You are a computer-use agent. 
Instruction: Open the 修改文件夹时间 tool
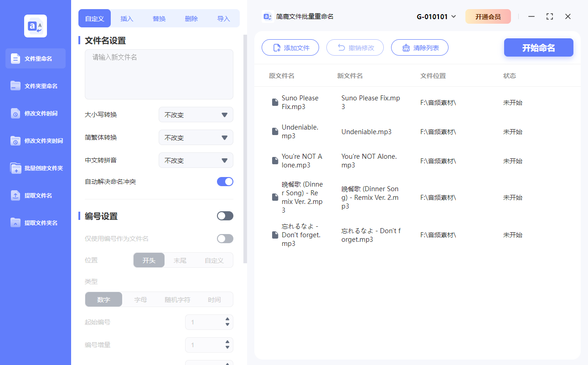(35, 141)
